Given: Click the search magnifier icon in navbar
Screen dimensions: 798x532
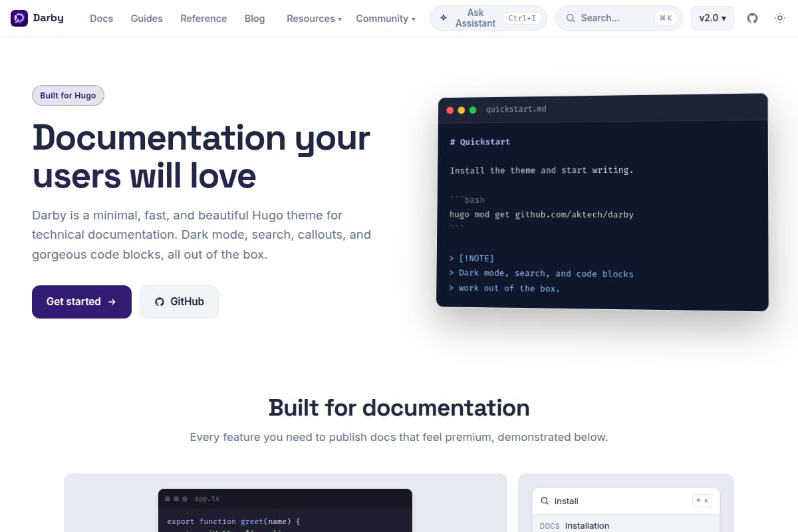Looking at the screenshot, I should [x=571, y=19].
